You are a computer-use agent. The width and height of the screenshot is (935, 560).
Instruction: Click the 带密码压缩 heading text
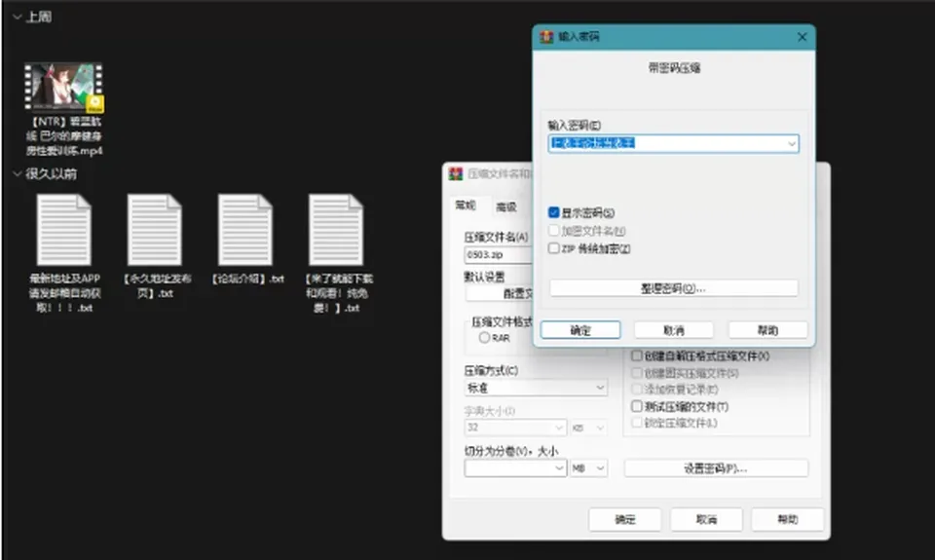point(674,68)
